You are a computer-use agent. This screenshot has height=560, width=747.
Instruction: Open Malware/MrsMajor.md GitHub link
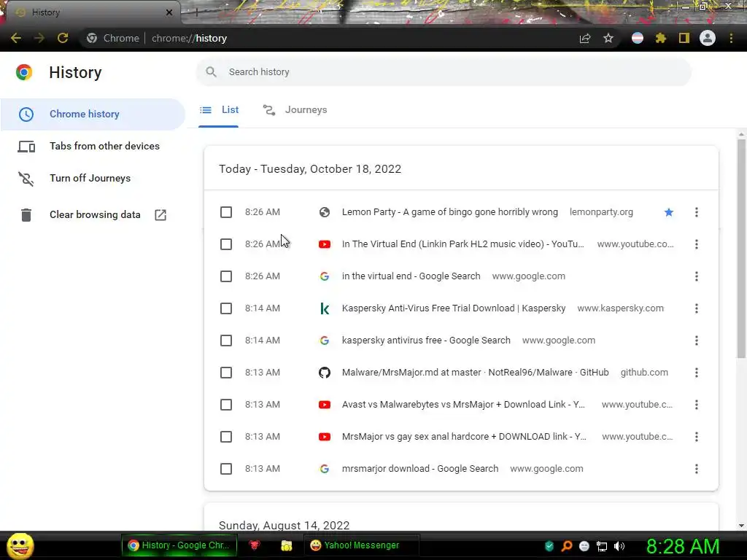(475, 373)
